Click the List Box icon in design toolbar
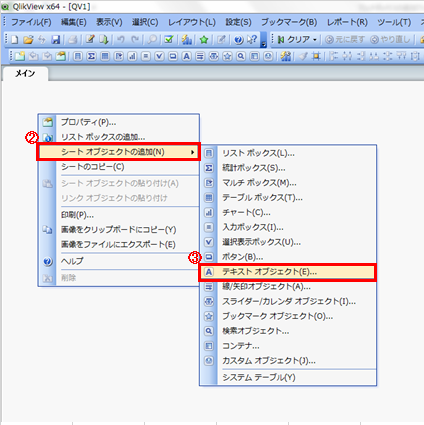 tap(78, 56)
